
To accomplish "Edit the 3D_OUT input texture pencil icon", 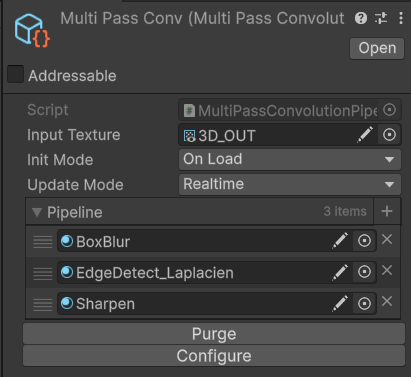I will [x=365, y=135].
